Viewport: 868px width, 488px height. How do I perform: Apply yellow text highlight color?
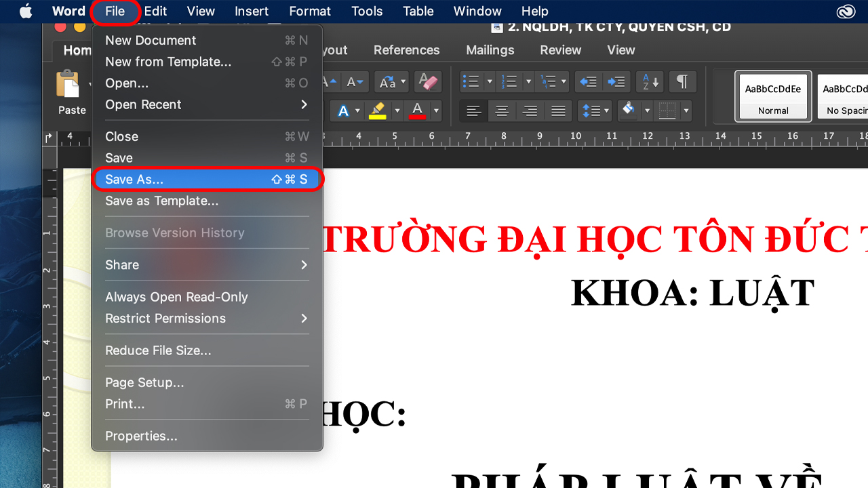[377, 110]
